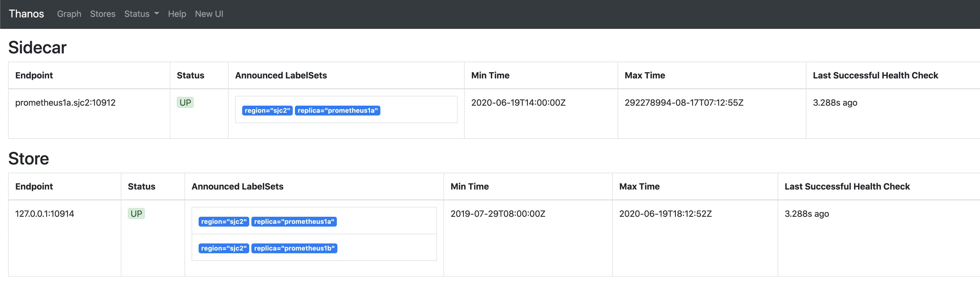Switch to the New UI
This screenshot has width=980, height=305.
pos(209,14)
